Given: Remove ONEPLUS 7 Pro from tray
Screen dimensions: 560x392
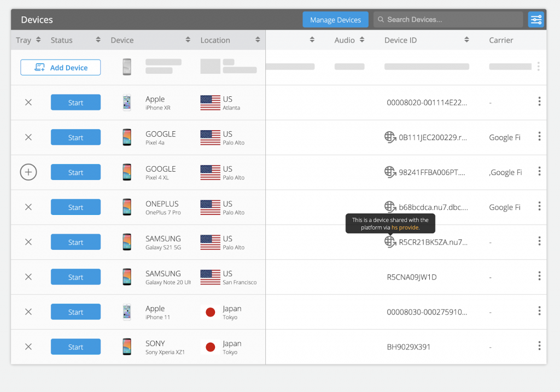Looking at the screenshot, I should pyautogui.click(x=28, y=207).
